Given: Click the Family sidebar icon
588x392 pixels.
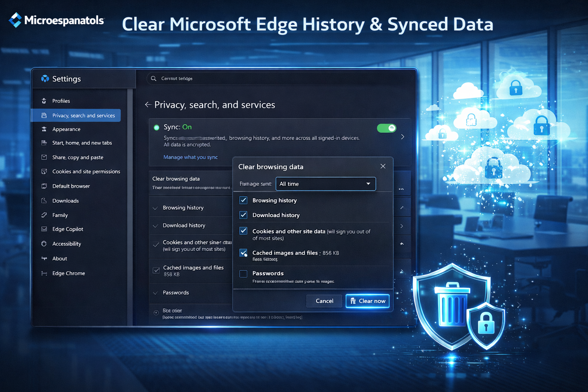Looking at the screenshot, I should click(x=44, y=215).
